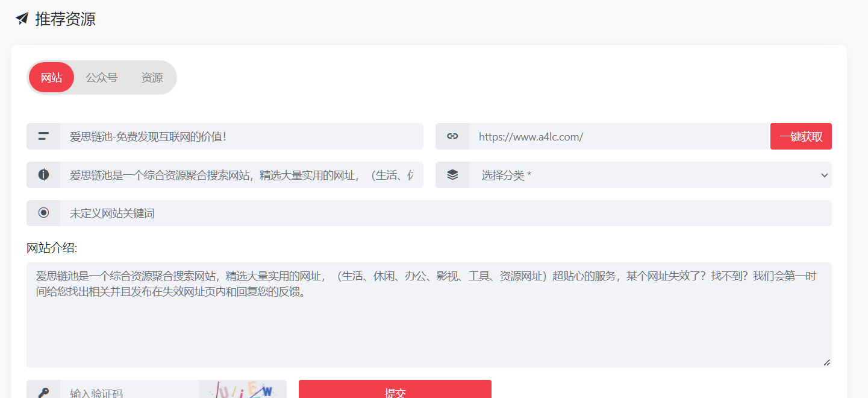Image resolution: width=868 pixels, height=398 pixels.
Task: Click the website title input field
Action: coord(241,136)
